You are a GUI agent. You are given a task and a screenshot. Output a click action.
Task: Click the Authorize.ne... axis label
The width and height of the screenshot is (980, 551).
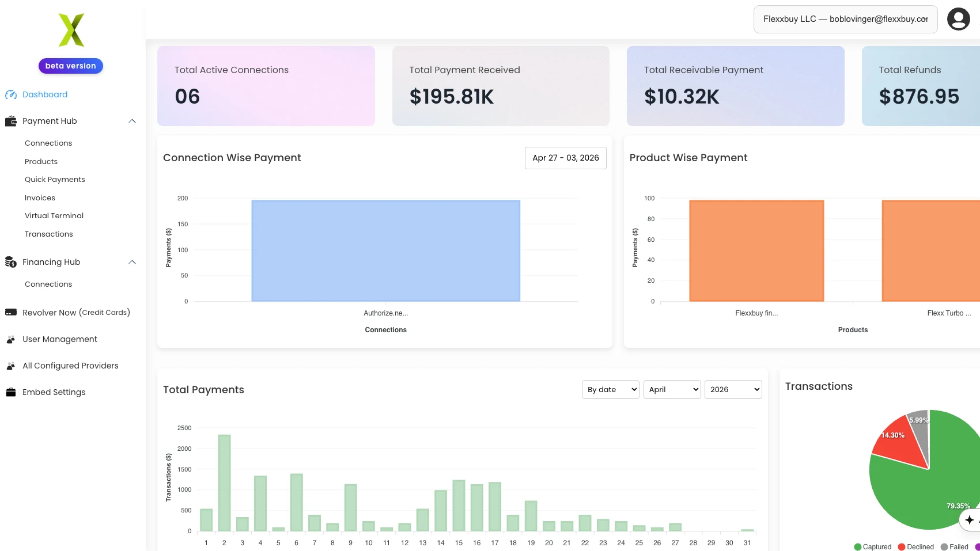(386, 313)
